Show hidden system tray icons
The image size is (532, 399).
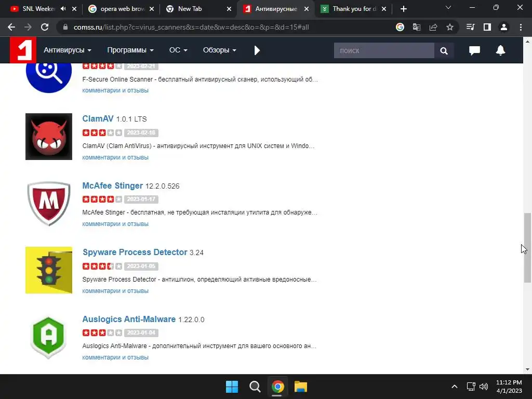(x=455, y=387)
